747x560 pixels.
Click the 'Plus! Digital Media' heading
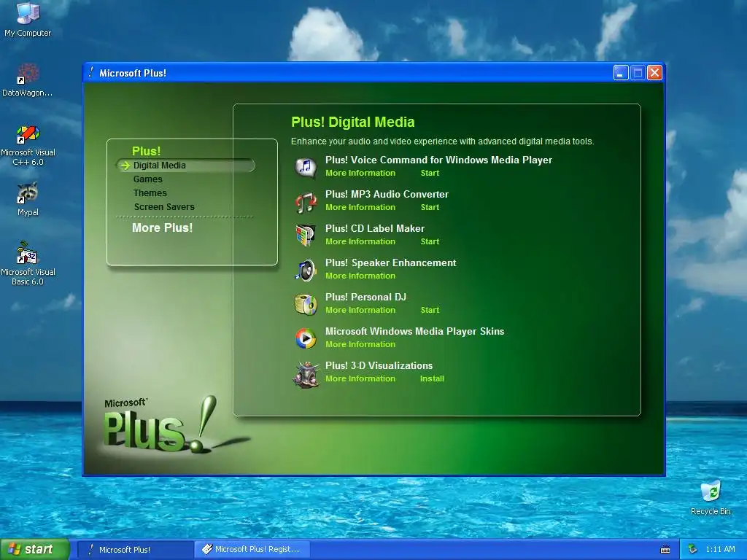click(x=353, y=122)
